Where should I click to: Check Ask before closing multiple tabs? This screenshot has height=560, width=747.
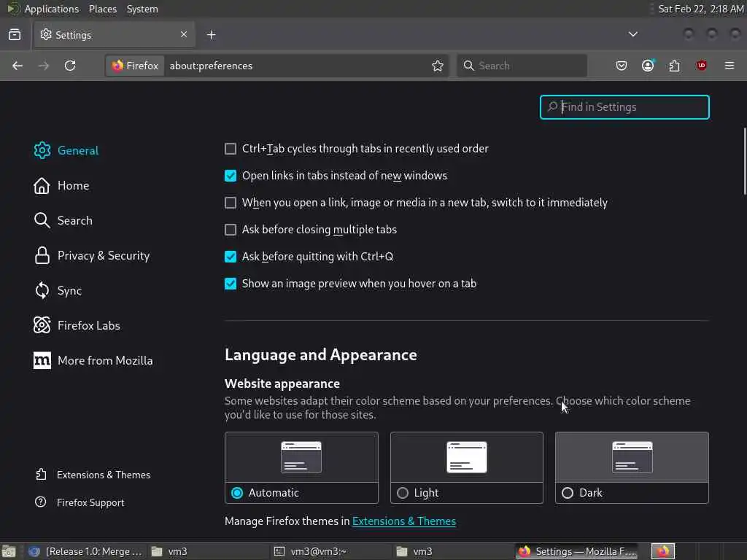(230, 230)
